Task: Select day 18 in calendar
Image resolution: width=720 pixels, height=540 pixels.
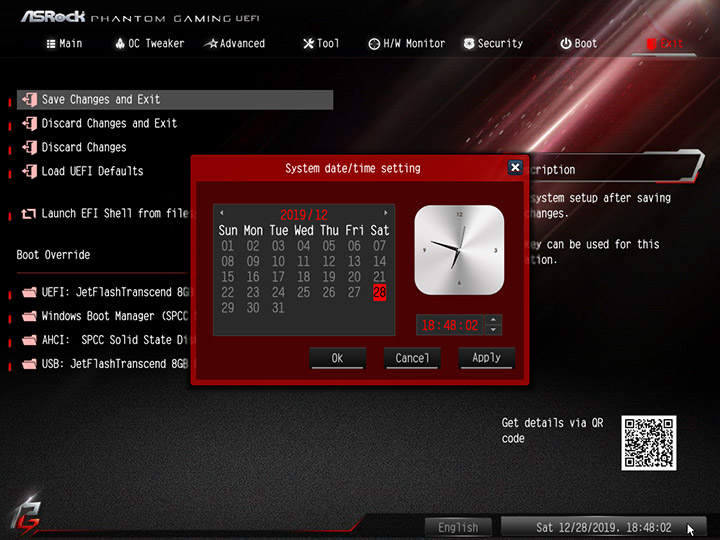Action: click(304, 277)
